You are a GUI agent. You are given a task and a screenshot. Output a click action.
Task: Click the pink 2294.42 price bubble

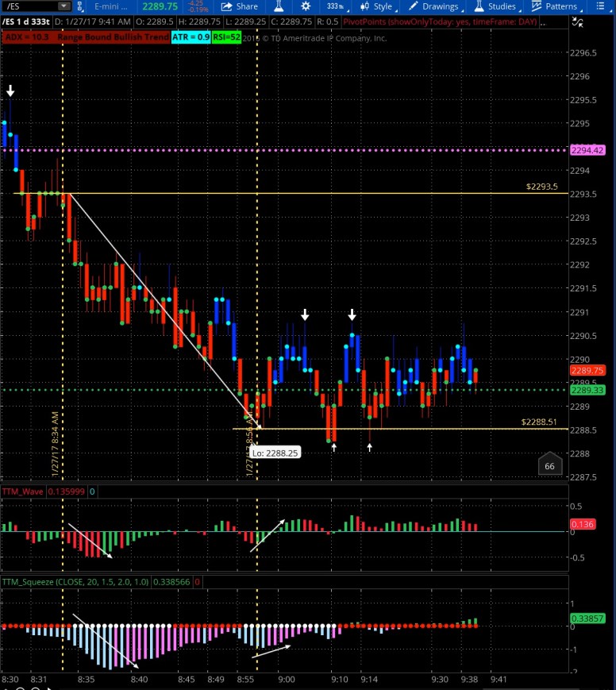[587, 150]
